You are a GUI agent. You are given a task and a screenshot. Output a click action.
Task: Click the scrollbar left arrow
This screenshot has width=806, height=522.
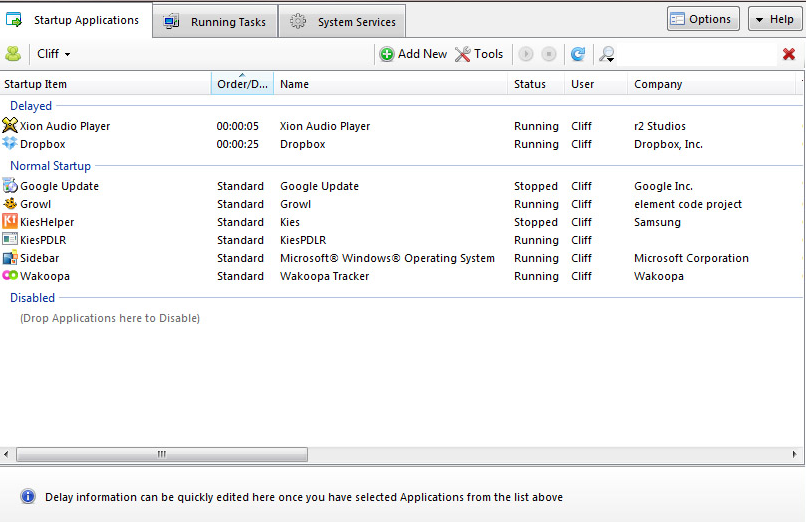pos(6,454)
